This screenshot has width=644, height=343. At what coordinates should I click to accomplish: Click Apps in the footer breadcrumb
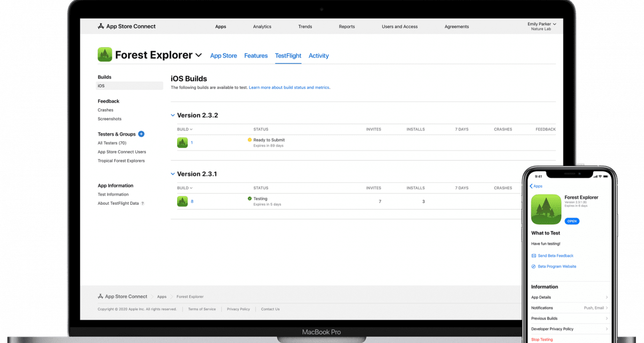162,296
